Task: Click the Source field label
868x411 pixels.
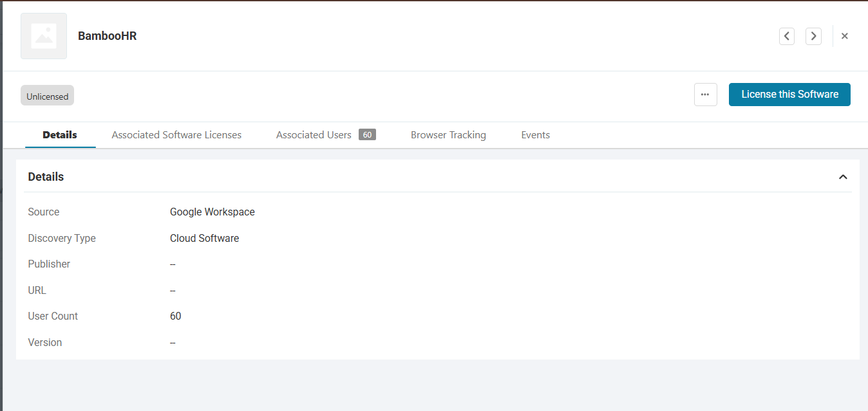Action: (x=44, y=212)
